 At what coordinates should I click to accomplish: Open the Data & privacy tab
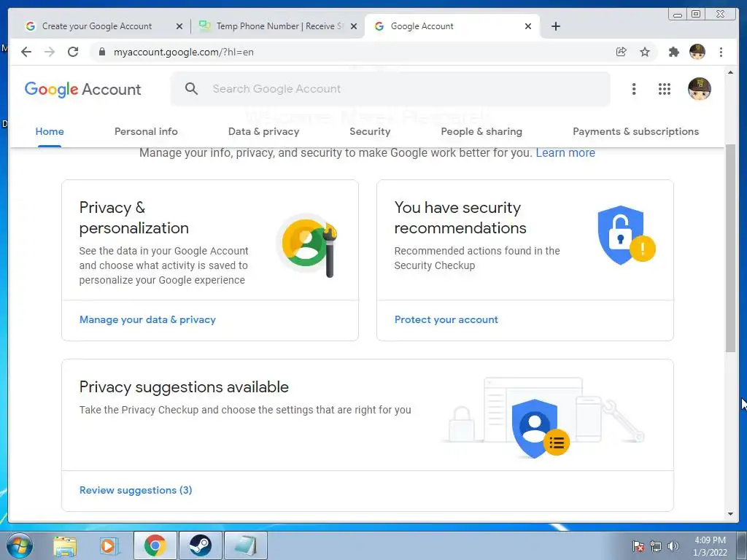tap(263, 131)
